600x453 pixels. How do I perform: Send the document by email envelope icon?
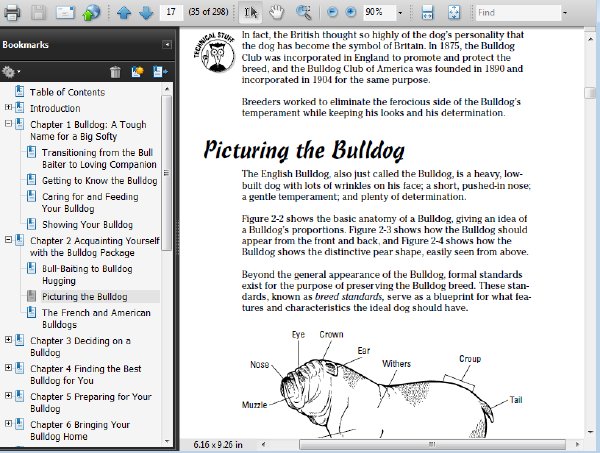[x=65, y=12]
